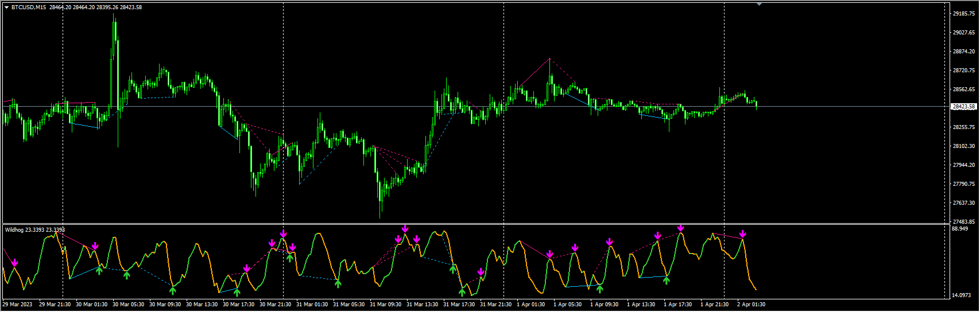Select the rightmost magenta down arrow in Wildhog

coord(742,234)
